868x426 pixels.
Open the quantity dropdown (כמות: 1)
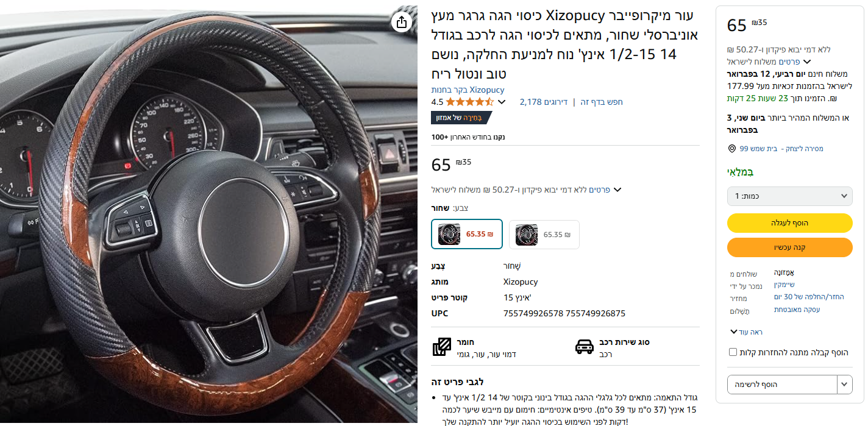pos(790,196)
